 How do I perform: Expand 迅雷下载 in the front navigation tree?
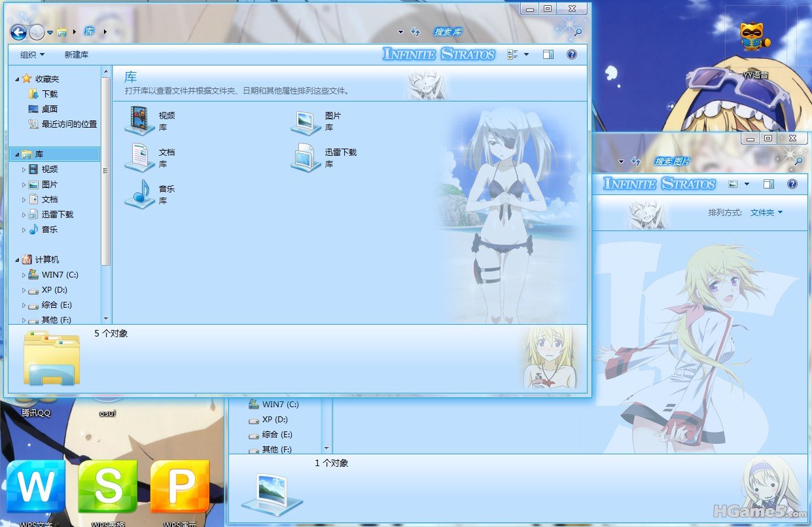pyautogui.click(x=24, y=215)
